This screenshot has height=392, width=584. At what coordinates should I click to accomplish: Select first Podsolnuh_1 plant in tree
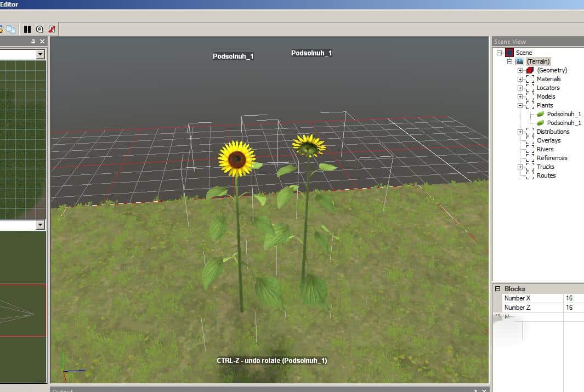click(564, 114)
